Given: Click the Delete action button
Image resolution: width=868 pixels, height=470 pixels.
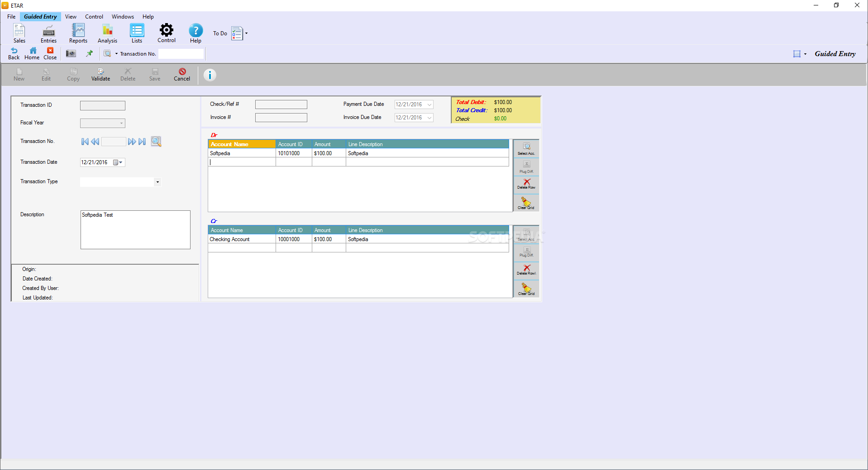Looking at the screenshot, I should click(128, 75).
